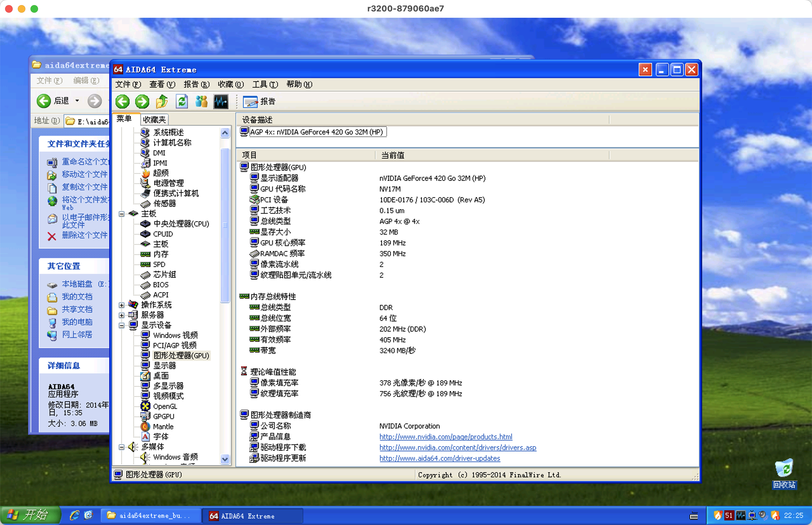Collapse the 多媒体 tree node
The height and width of the screenshot is (525, 812).
(x=121, y=447)
